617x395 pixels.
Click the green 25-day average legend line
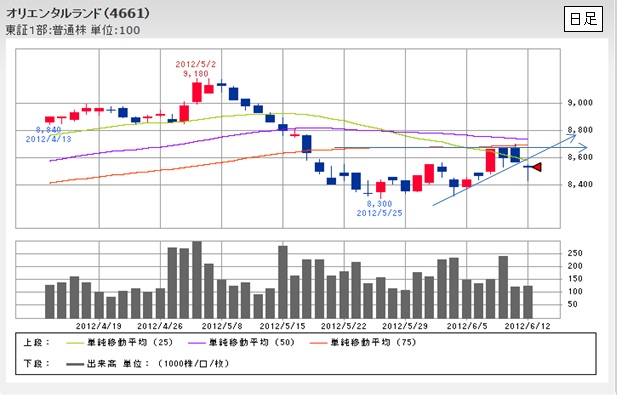pyautogui.click(x=75, y=343)
